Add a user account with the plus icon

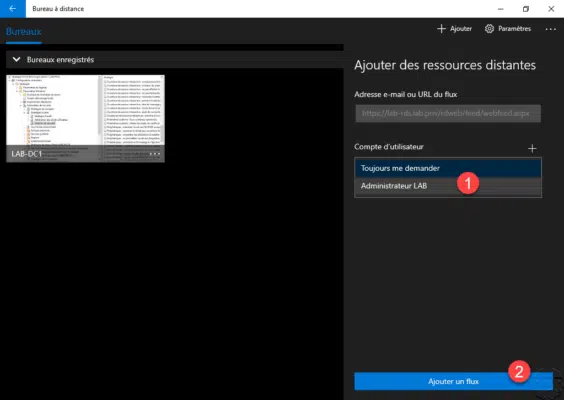click(x=532, y=148)
